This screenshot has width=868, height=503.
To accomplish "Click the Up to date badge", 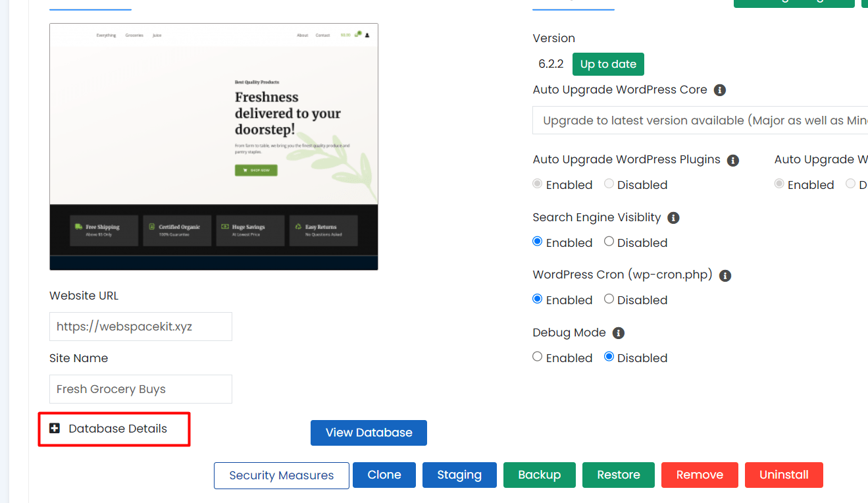I will (x=608, y=64).
